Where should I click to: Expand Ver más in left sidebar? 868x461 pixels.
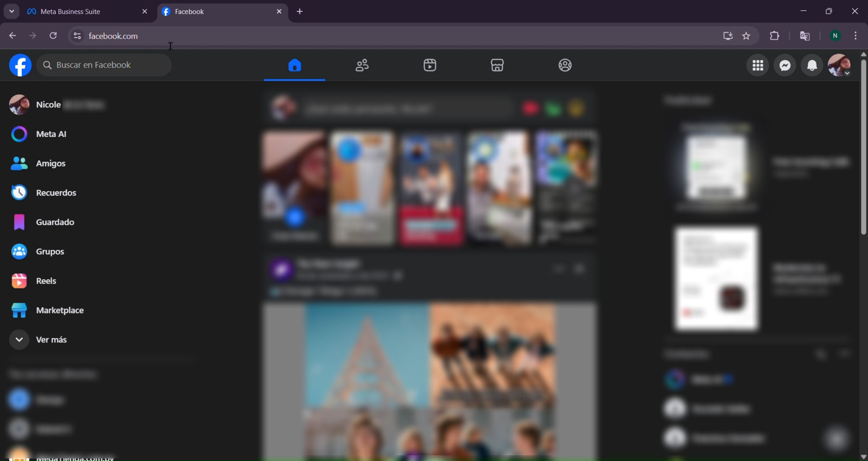51,340
